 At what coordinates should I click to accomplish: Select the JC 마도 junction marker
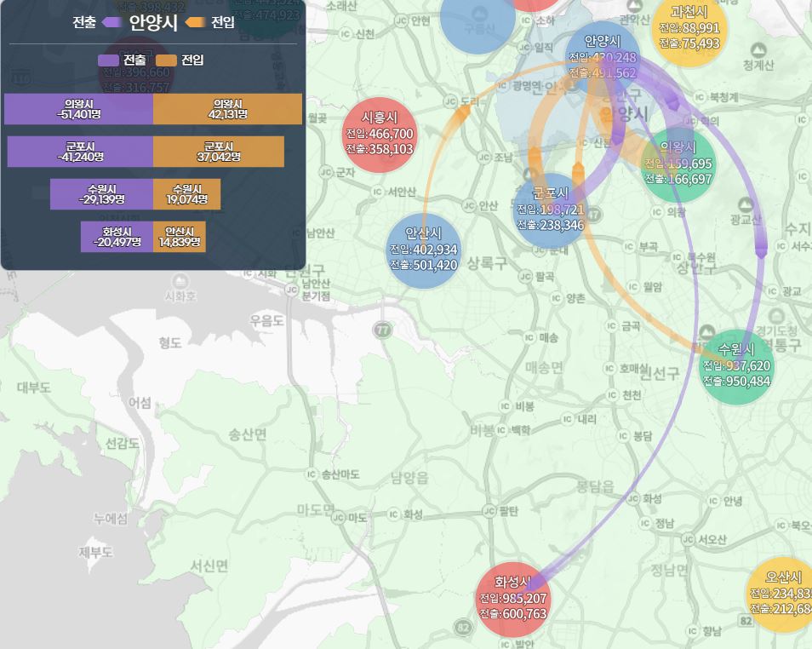pos(339,517)
